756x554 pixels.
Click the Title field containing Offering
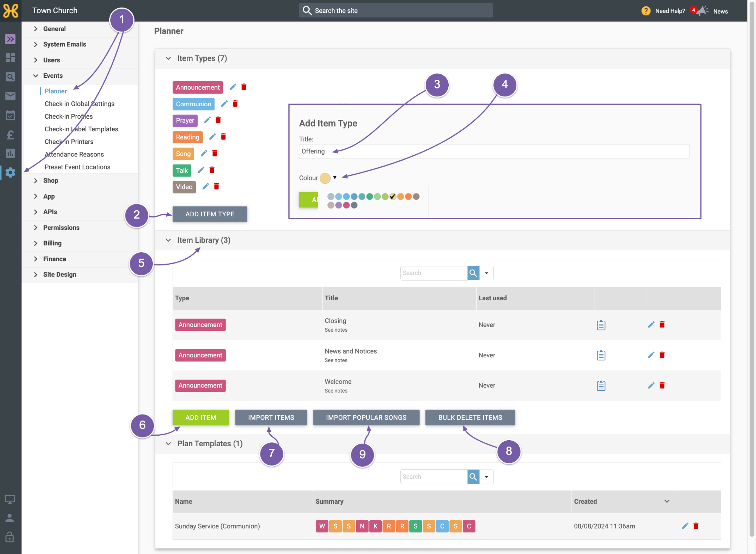[x=494, y=151]
